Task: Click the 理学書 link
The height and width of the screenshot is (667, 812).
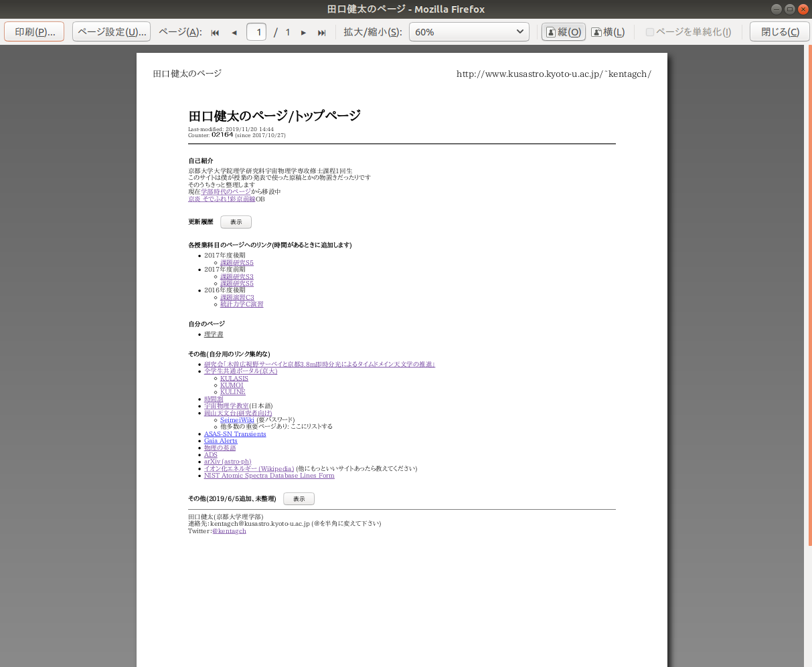Action: point(214,335)
